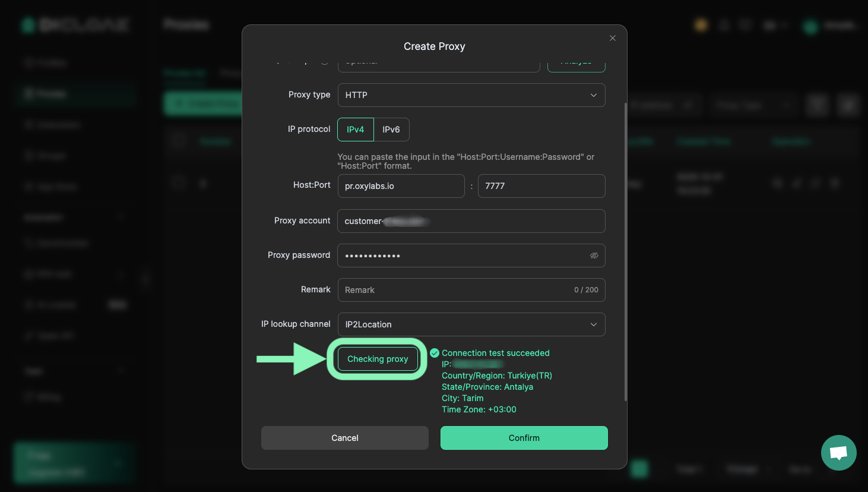Click the green connection success checkmark
Screen dimensions: 868x492
[435, 353]
